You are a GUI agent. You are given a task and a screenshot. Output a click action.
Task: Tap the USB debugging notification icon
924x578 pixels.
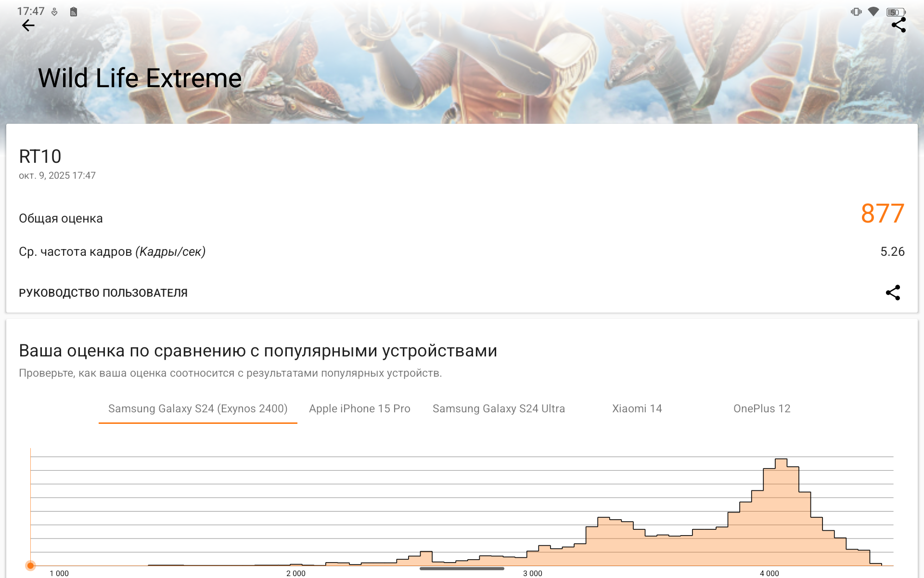coord(54,12)
